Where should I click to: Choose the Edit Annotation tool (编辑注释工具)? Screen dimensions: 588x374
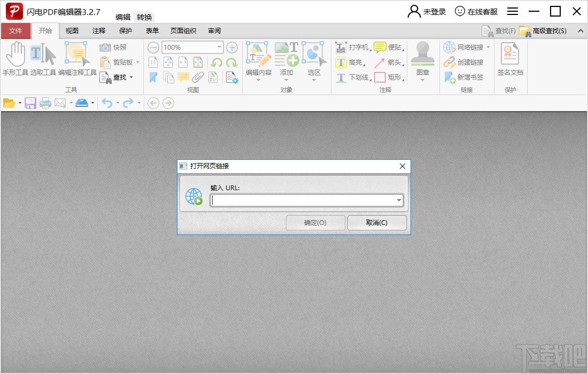pos(78,59)
